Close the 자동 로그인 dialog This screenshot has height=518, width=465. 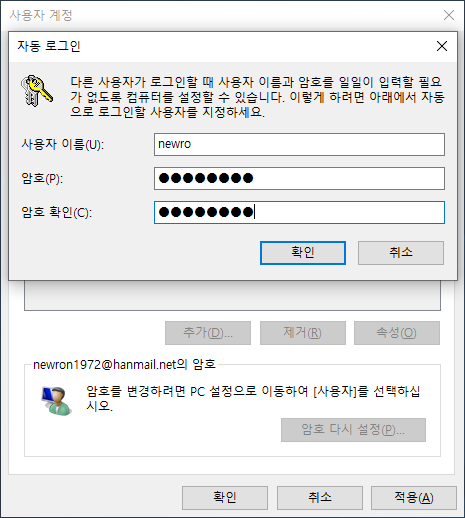pos(442,46)
